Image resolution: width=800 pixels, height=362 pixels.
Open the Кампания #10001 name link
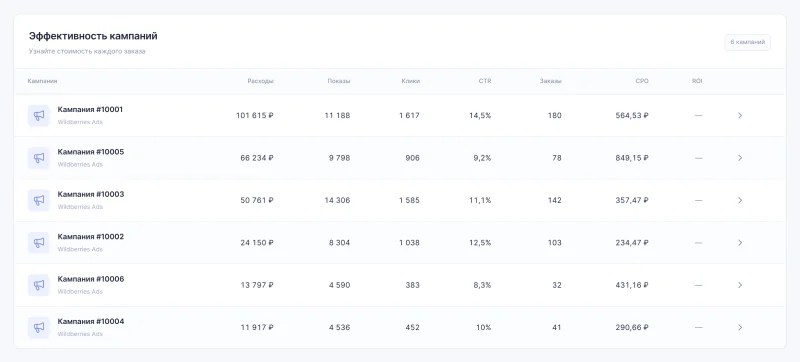tap(90, 110)
